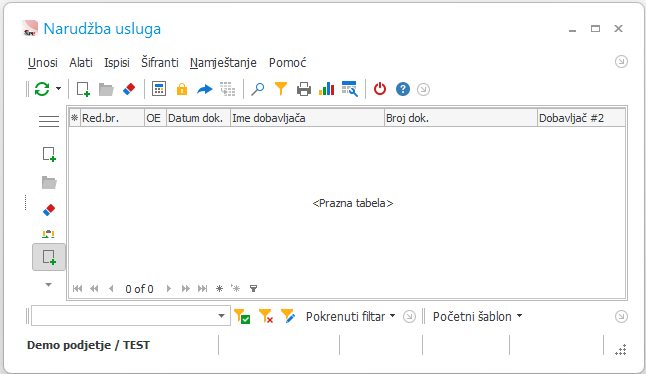Click the upper new document icon in side panel
This screenshot has width=646, height=374.
click(x=49, y=154)
